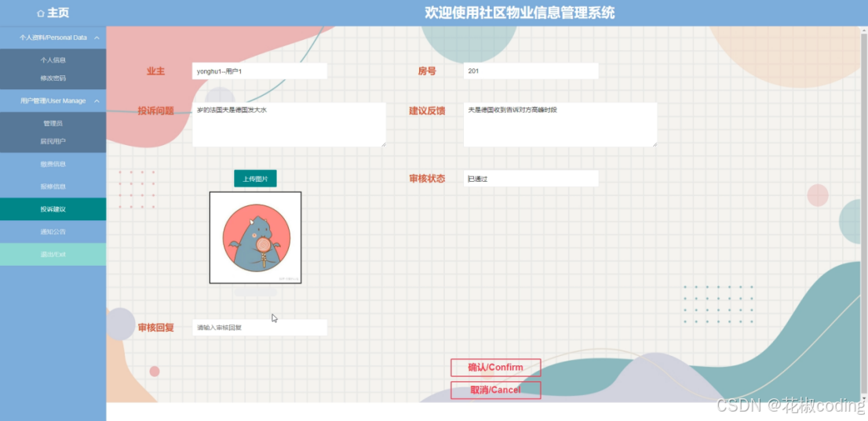Select 管理员 in the sidebar

click(53, 123)
